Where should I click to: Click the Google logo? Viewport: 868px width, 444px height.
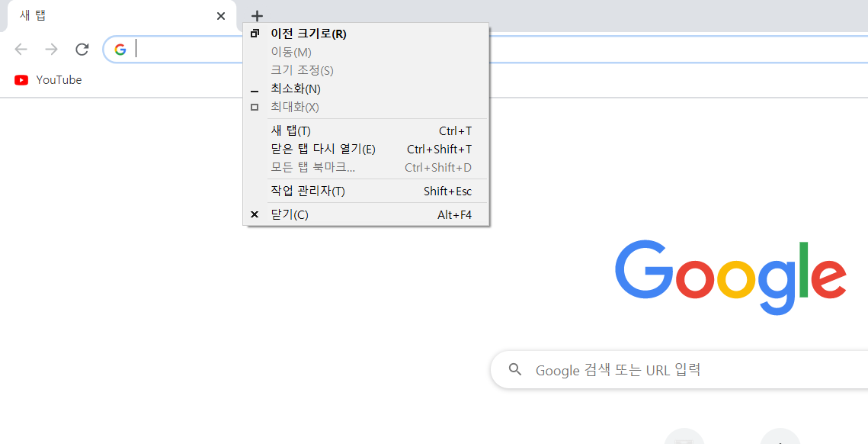point(731,277)
